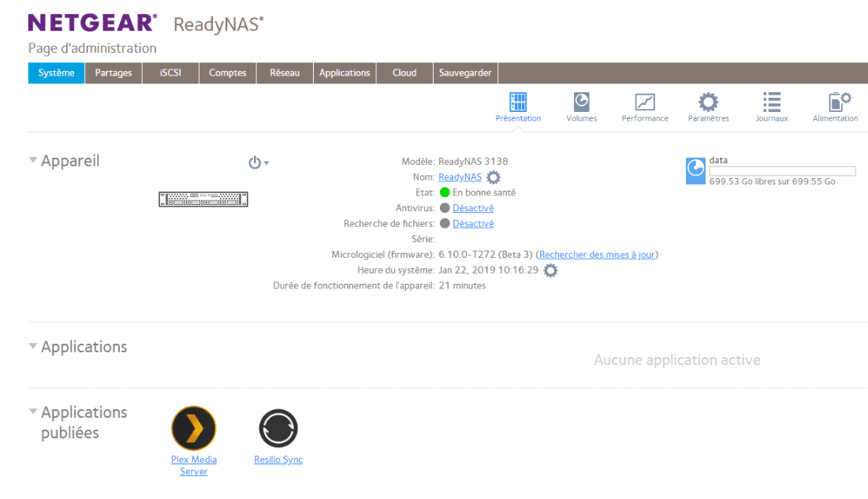Open the Performance chart icon
868x499 pixels.
pos(645,102)
